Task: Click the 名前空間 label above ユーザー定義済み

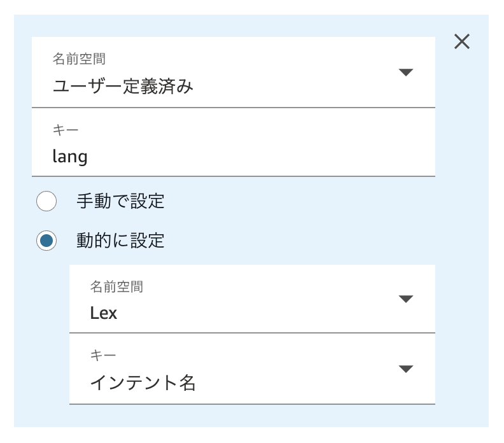Action: pyautogui.click(x=79, y=59)
